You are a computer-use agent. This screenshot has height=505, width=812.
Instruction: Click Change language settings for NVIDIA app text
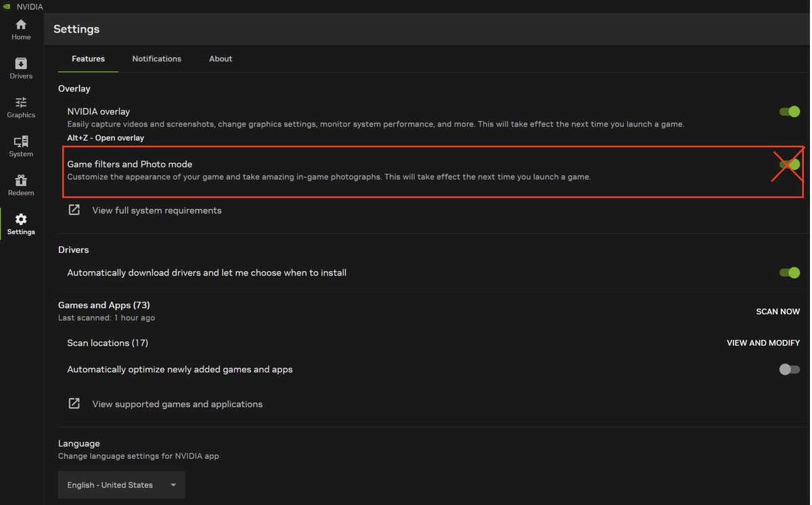pyautogui.click(x=139, y=456)
